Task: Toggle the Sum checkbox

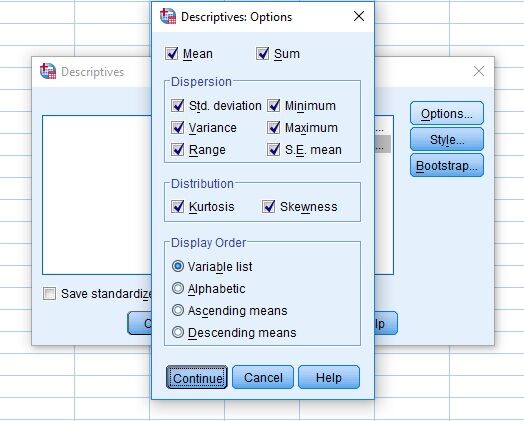Action: pyautogui.click(x=263, y=53)
